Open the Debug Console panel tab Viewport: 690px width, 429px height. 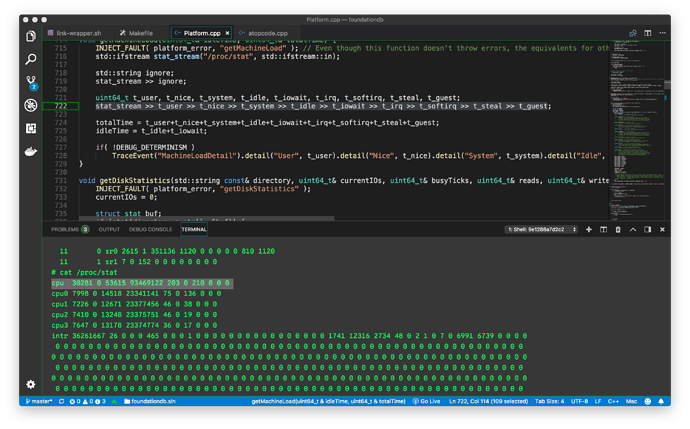[x=148, y=230]
